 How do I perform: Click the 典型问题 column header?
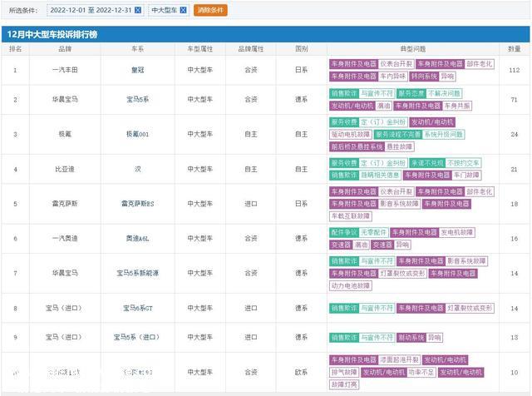[x=413, y=49]
